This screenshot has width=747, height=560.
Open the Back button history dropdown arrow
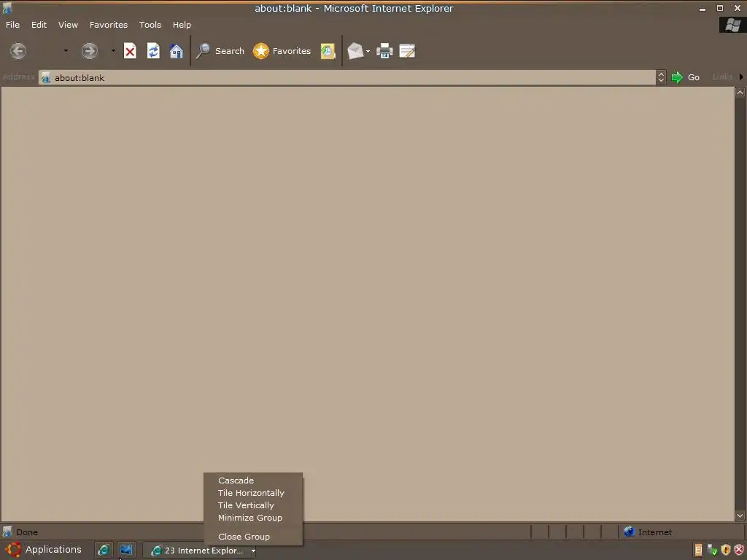[66, 50]
